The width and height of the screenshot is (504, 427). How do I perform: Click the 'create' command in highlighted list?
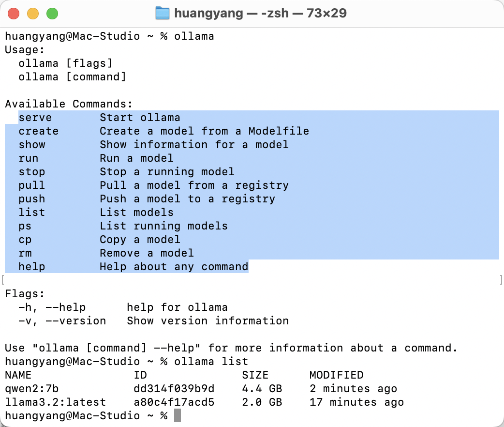(x=39, y=131)
